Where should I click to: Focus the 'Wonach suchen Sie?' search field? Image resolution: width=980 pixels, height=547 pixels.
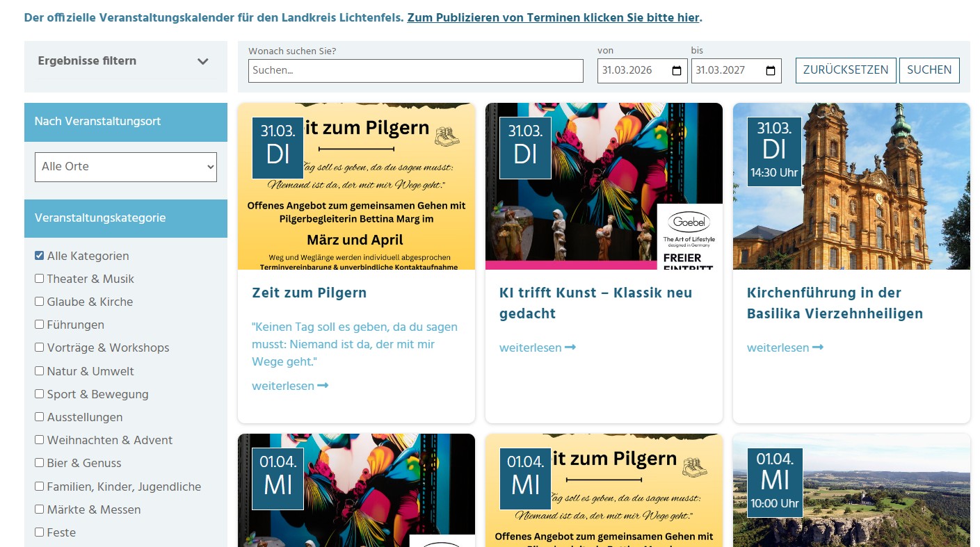(415, 71)
